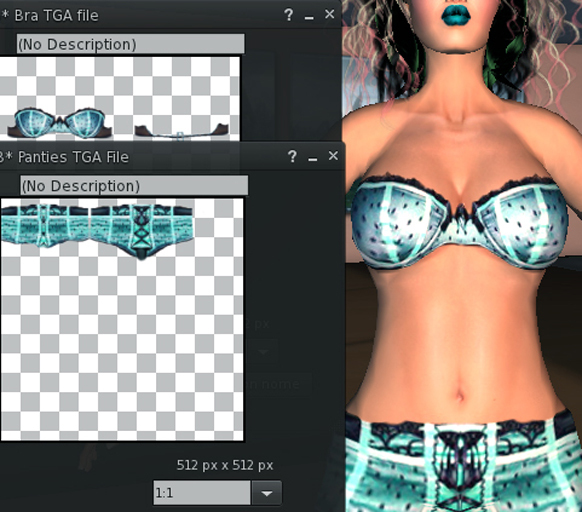Click the 1:1 ratio combo box field
The width and height of the screenshot is (582, 512).
coord(202,493)
